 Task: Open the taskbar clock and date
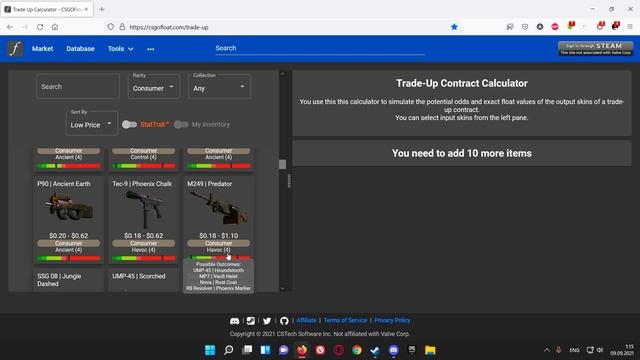pyautogui.click(x=622, y=350)
